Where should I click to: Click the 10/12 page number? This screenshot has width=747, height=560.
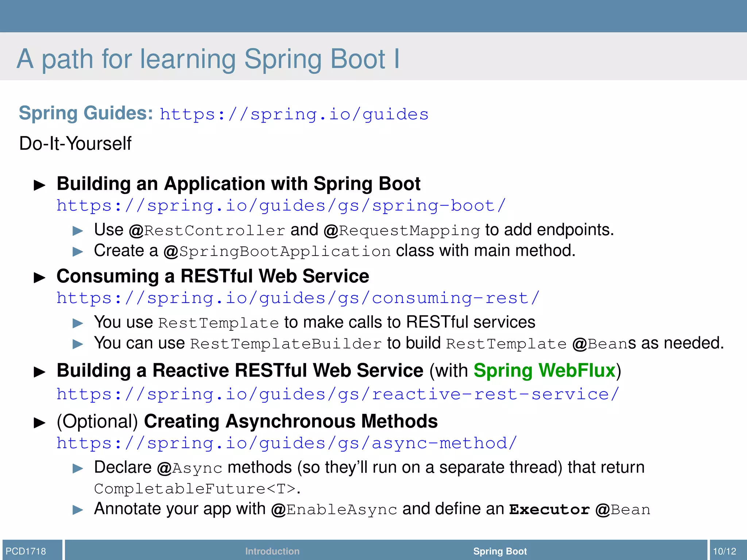[724, 551]
